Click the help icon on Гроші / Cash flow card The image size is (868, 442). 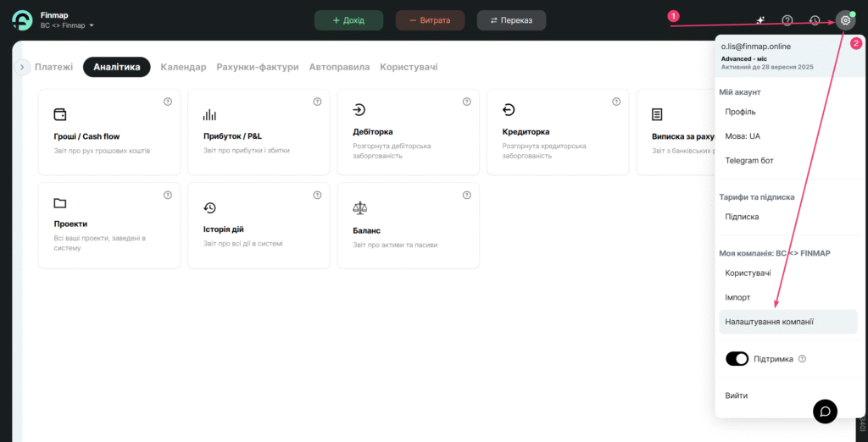click(168, 102)
